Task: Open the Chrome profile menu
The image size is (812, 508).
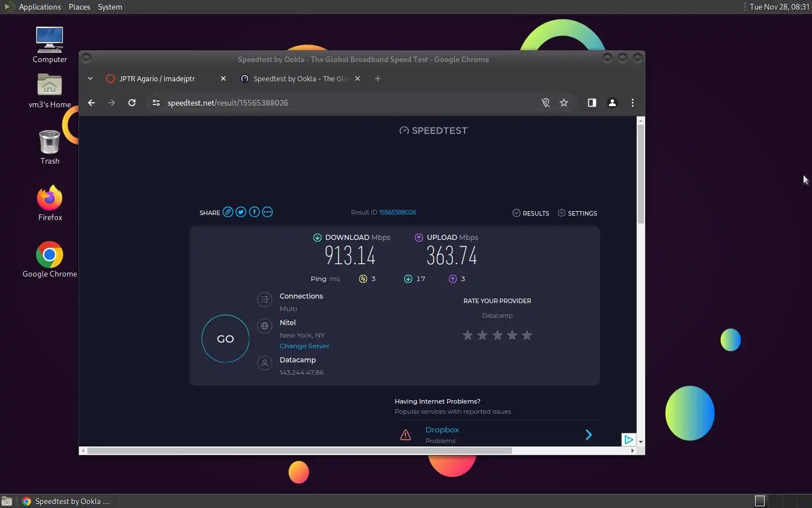Action: coord(612,103)
